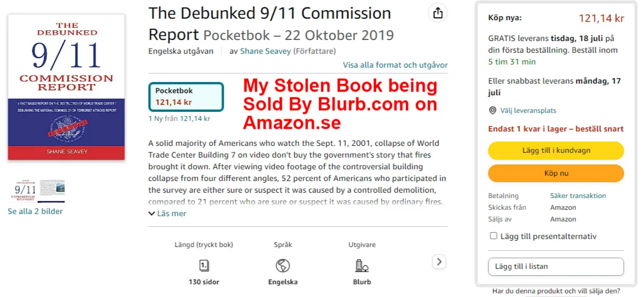The height and width of the screenshot is (297, 644).
Task: Add book with Lägg till i kundvagn
Action: [556, 151]
